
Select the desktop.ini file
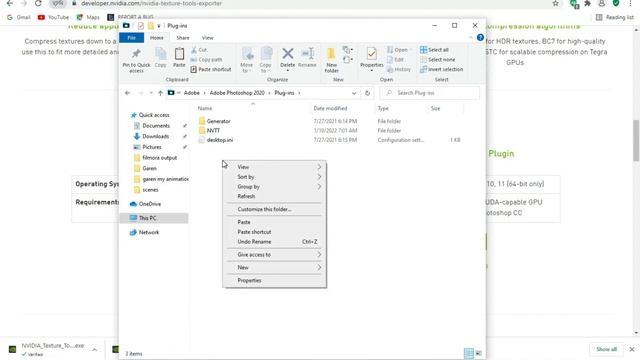[x=216, y=140]
